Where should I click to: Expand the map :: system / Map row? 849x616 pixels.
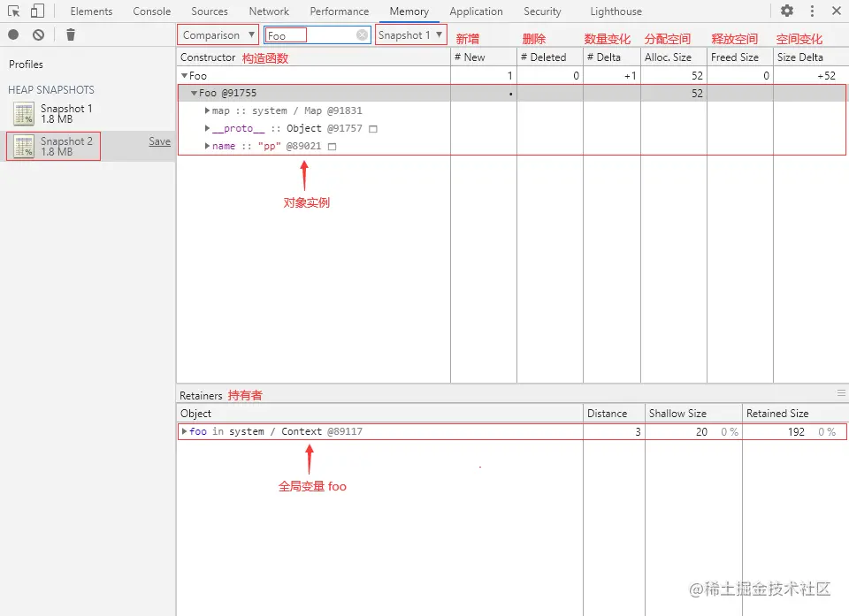tap(207, 110)
